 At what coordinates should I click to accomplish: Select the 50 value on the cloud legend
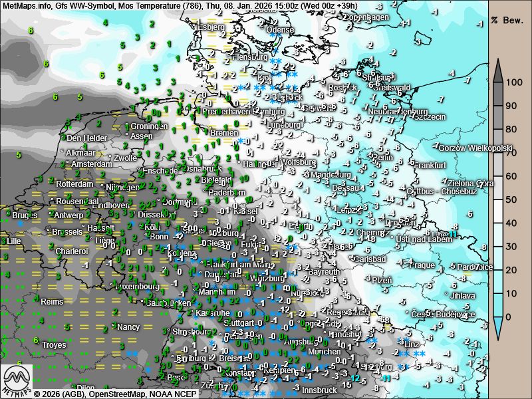tap(512, 199)
